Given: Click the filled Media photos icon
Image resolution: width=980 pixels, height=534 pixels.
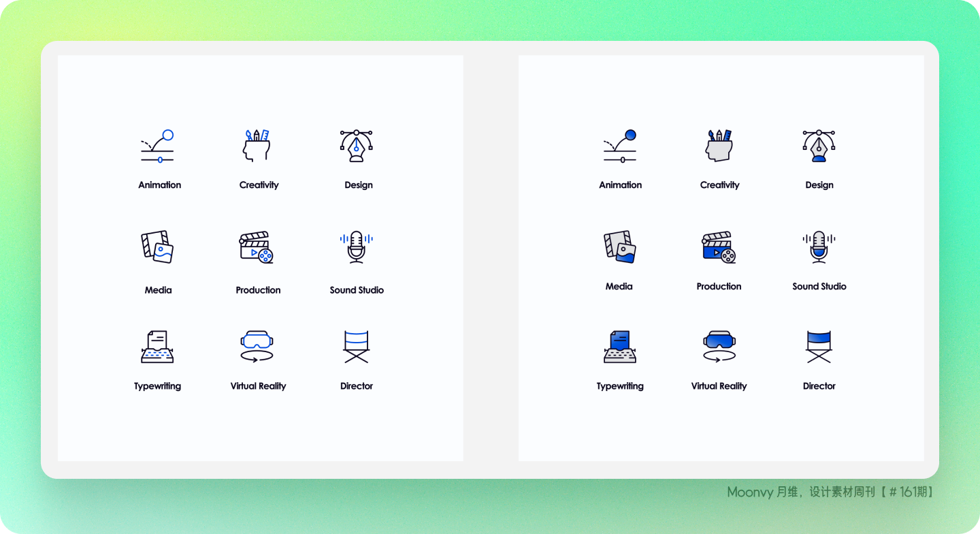Looking at the screenshot, I should coord(619,247).
